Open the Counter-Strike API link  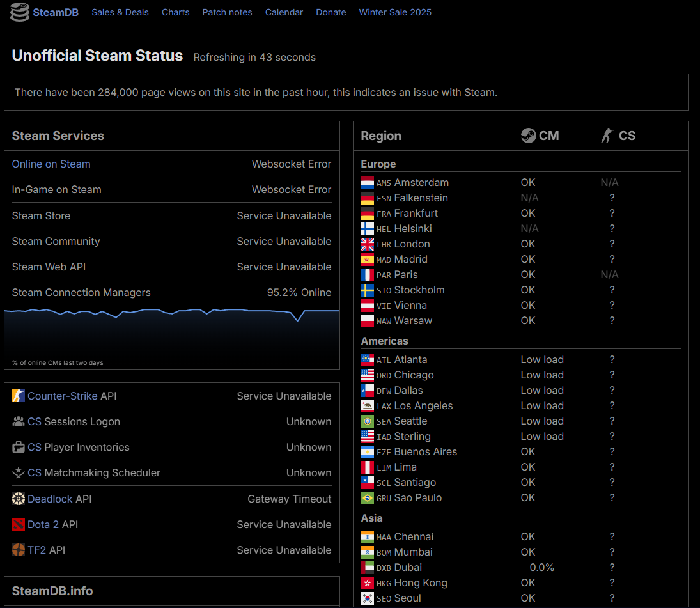pyautogui.click(x=63, y=396)
